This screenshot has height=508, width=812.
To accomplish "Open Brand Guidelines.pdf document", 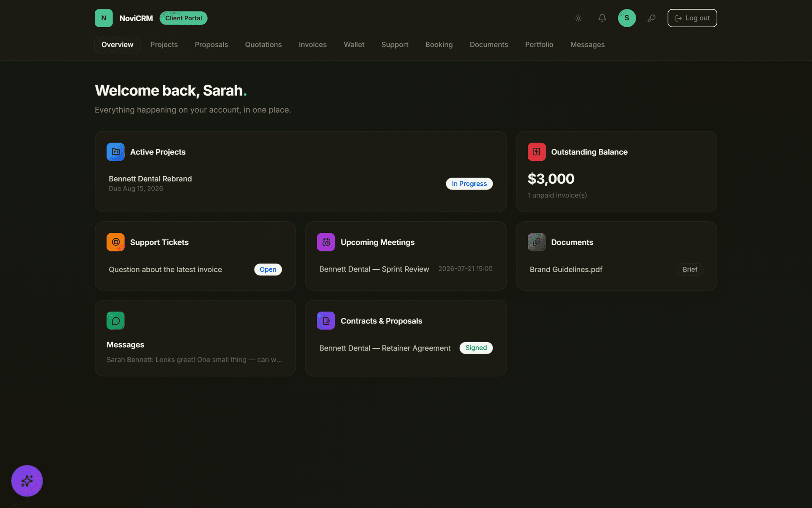I will [566, 270].
